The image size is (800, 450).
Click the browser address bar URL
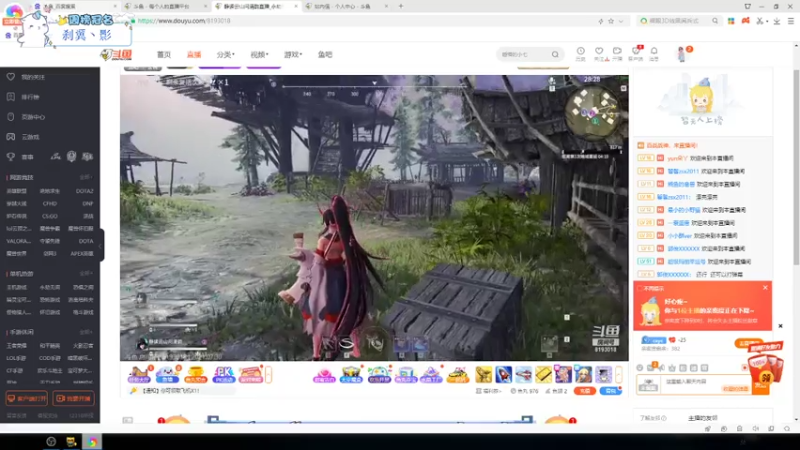tap(184, 21)
